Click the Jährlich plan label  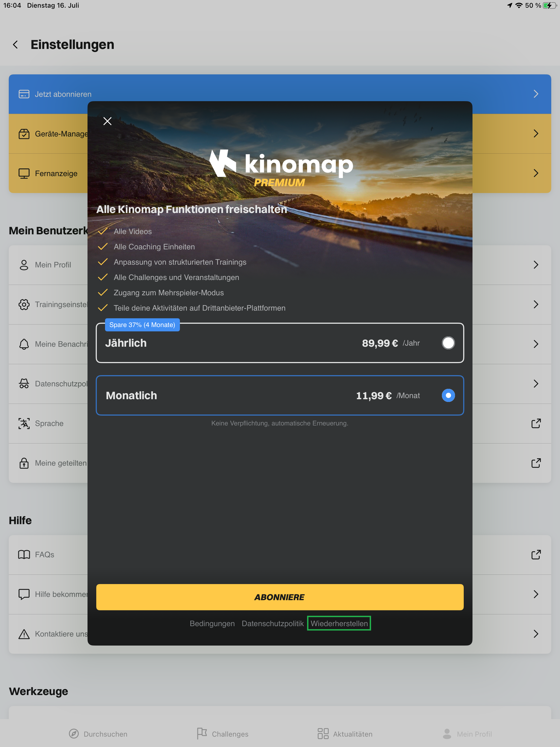tap(126, 343)
